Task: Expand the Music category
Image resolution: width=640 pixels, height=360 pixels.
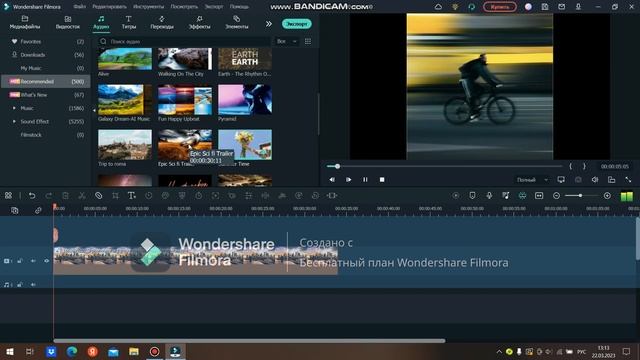Action: 14,108
